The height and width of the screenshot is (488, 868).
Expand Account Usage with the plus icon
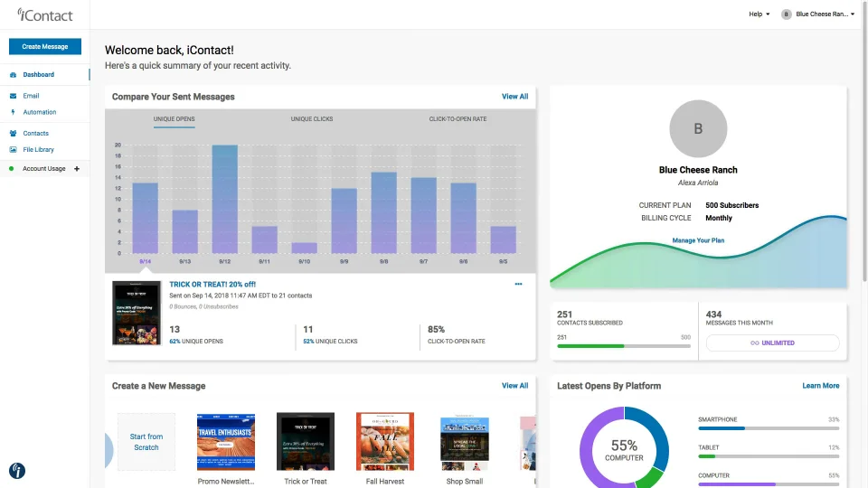(76, 169)
